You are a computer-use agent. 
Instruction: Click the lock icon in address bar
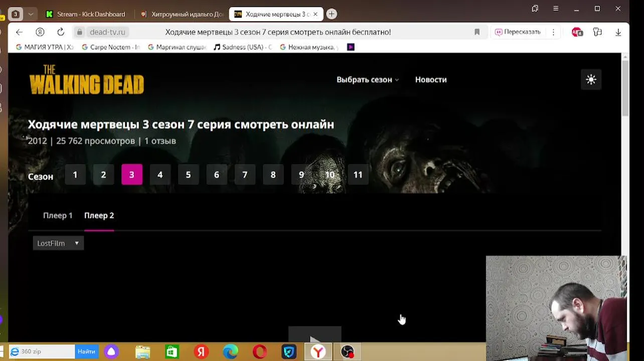79,32
